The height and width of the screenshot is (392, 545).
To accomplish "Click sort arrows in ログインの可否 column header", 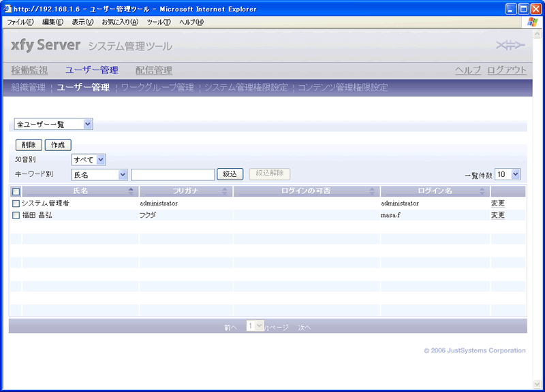I will [x=372, y=192].
